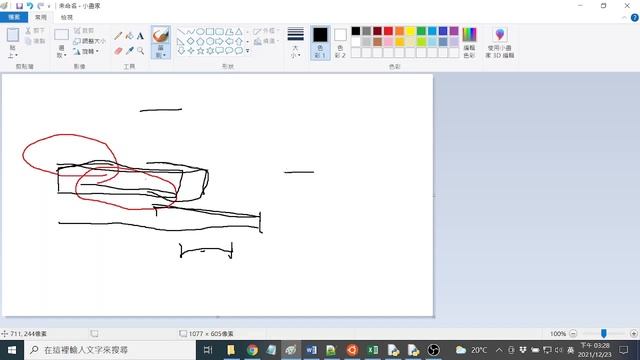This screenshot has width=640, height=360.
Task: Pick the black color swatch
Action: (356, 31)
